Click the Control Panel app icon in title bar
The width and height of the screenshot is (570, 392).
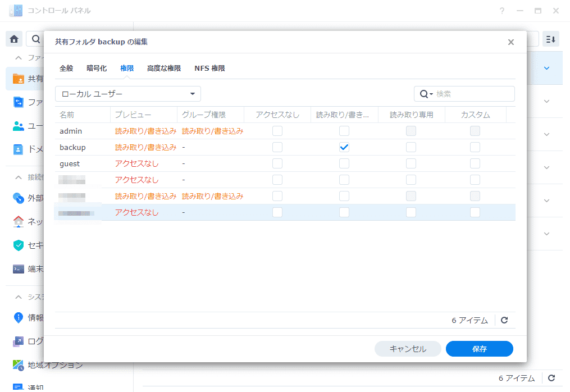(x=16, y=11)
